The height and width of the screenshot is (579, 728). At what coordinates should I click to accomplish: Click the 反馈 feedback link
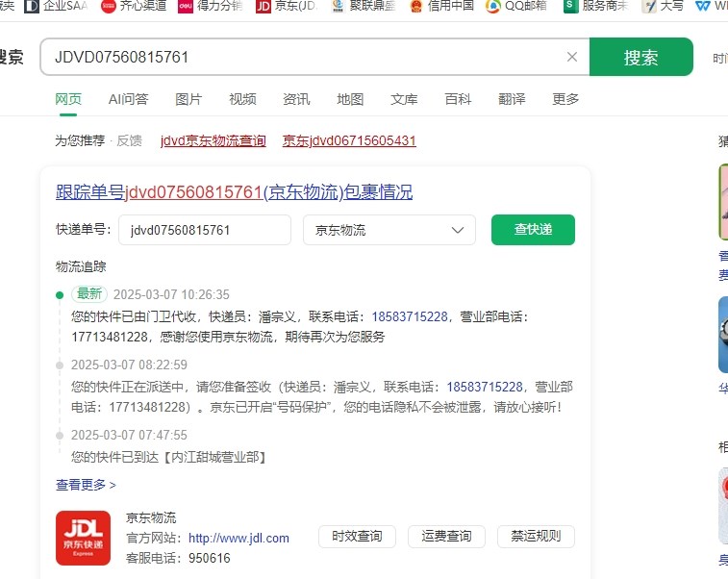(x=129, y=140)
